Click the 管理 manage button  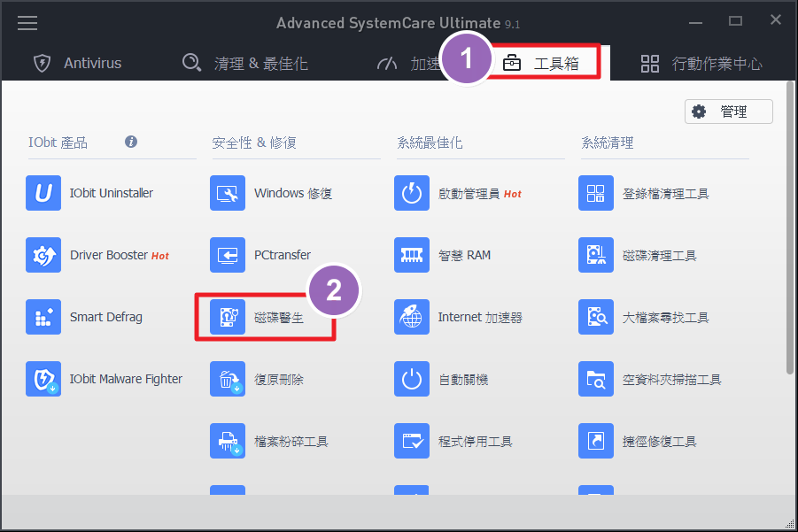728,112
